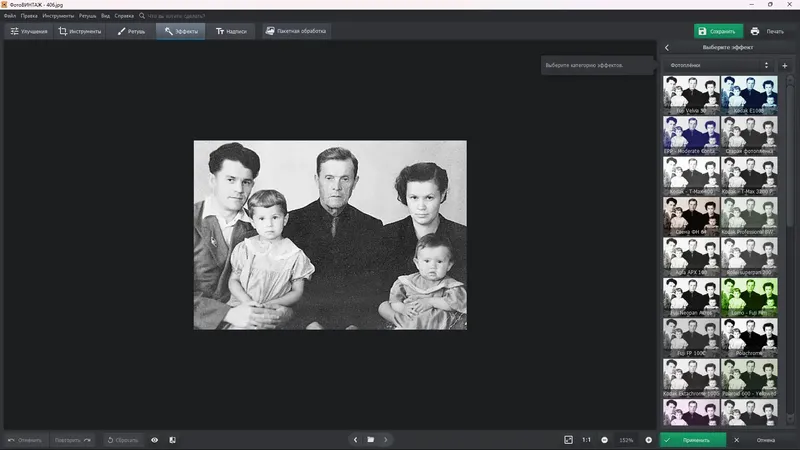
Task: Go to the previous photo arrow
Action: [356, 440]
